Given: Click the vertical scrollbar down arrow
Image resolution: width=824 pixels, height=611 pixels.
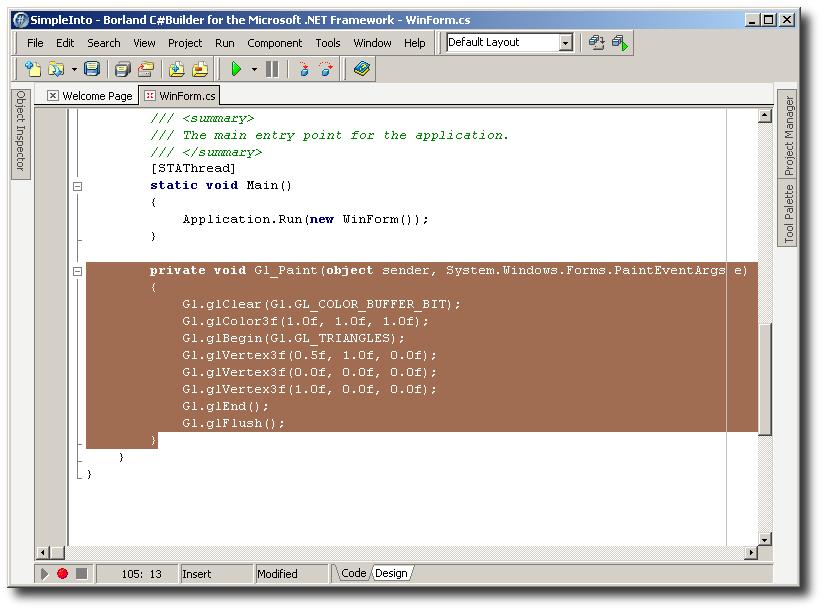Looking at the screenshot, I should (765, 539).
